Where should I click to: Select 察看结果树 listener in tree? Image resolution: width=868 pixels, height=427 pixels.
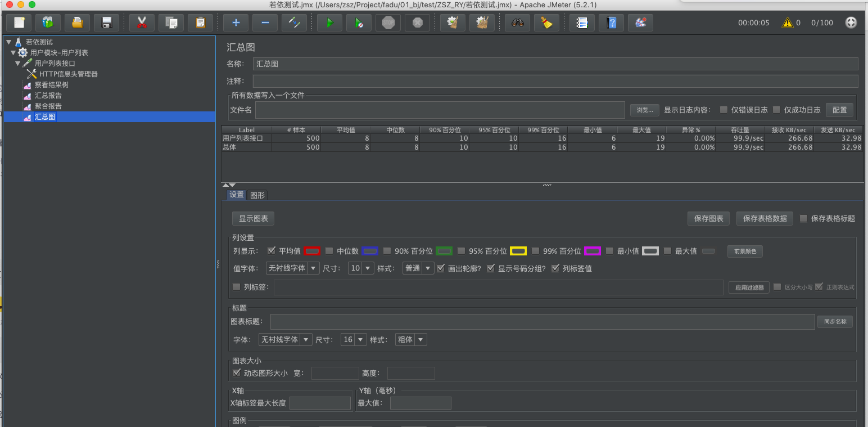click(x=51, y=84)
